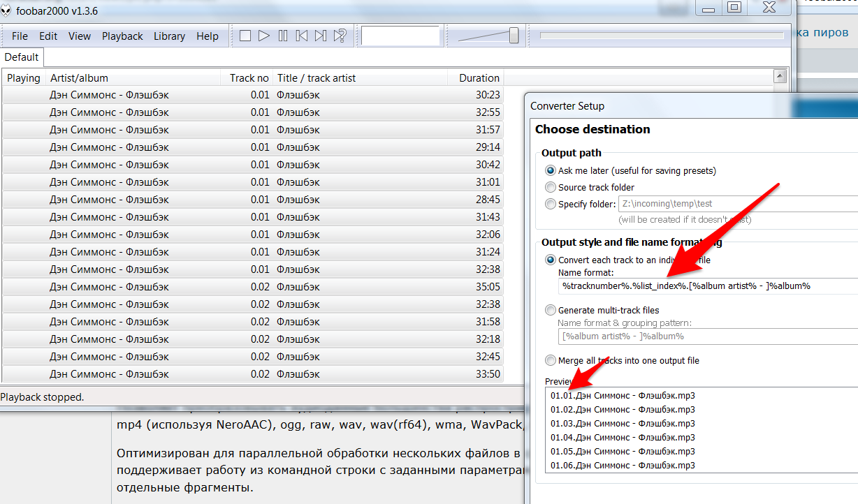Click the playlist scrollbar up arrow
The width and height of the screenshot is (858, 504).
pyautogui.click(x=780, y=76)
